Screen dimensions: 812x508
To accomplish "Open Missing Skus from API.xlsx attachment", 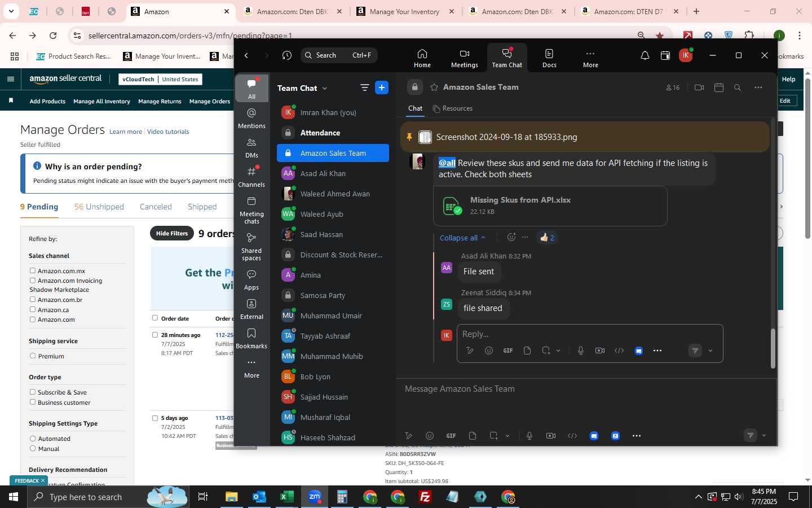I will [x=550, y=205].
